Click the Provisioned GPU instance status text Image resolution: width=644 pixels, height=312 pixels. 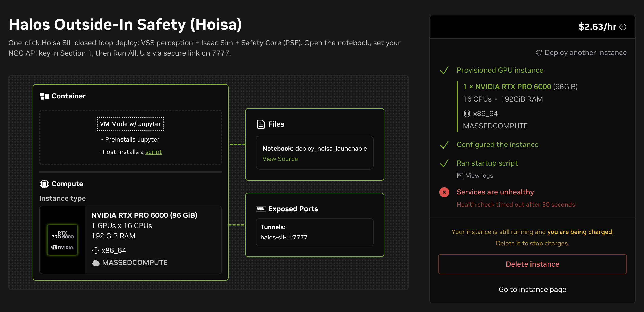[x=500, y=70]
